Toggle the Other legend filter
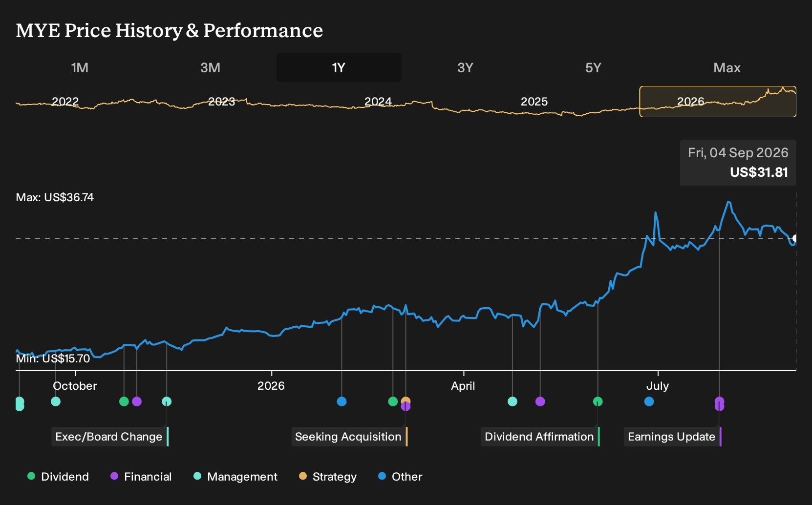Viewport: 812px width, 505px height. [x=400, y=477]
